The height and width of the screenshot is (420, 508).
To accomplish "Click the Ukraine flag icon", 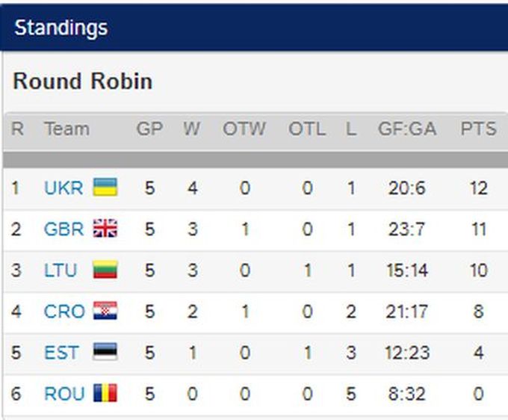I will pos(105,188).
